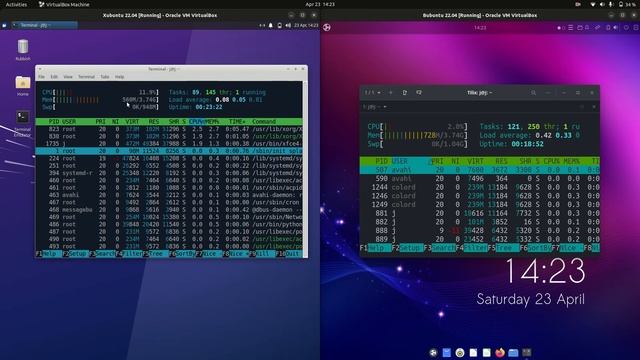Open the Rubbish bin desktop icon in Xubuntu
The image size is (640, 360).
pos(23,49)
